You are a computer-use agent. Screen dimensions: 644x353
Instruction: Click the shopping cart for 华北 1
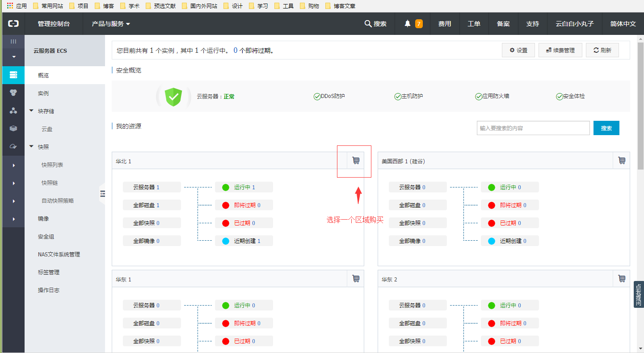[356, 160]
